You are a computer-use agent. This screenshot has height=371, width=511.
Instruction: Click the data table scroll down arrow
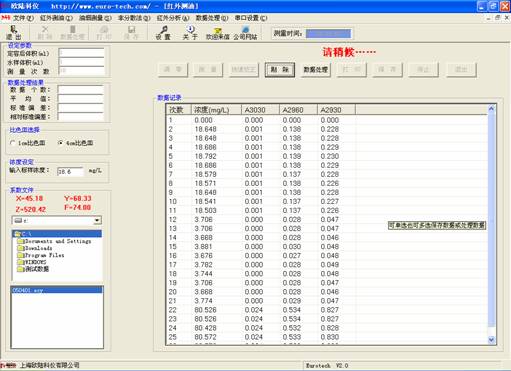pyautogui.click(x=491, y=340)
